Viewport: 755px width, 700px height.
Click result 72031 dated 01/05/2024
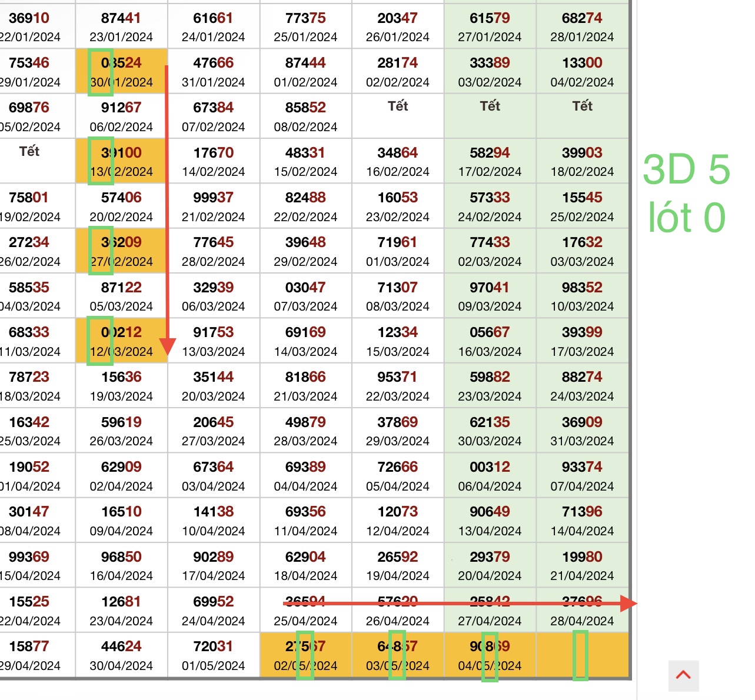click(x=214, y=655)
